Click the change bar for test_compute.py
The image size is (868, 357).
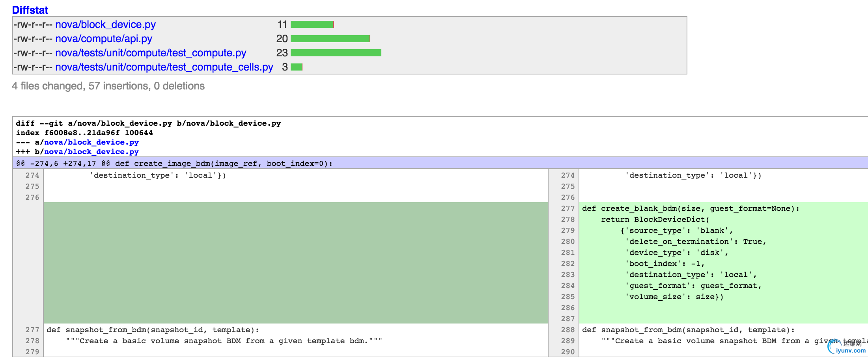click(336, 53)
